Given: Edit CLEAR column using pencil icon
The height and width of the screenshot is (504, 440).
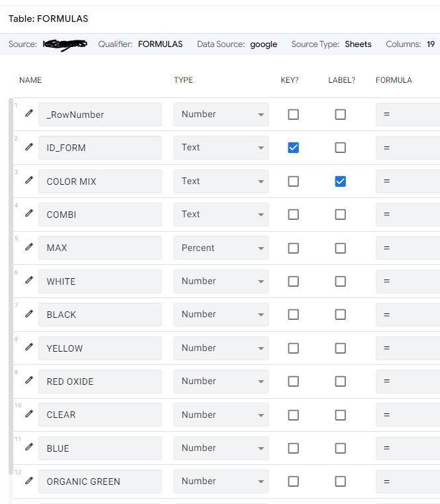Looking at the screenshot, I should click(x=29, y=413).
